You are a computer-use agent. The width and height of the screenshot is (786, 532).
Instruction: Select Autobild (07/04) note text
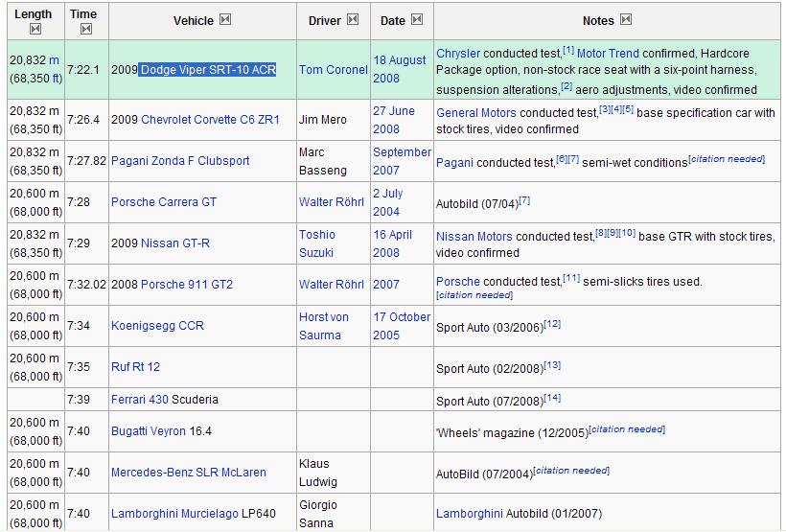click(x=477, y=204)
